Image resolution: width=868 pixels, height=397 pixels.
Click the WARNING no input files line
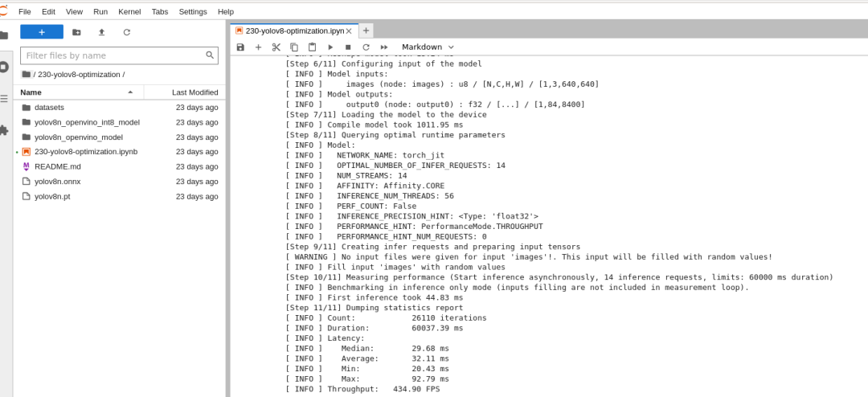pyautogui.click(x=529, y=256)
